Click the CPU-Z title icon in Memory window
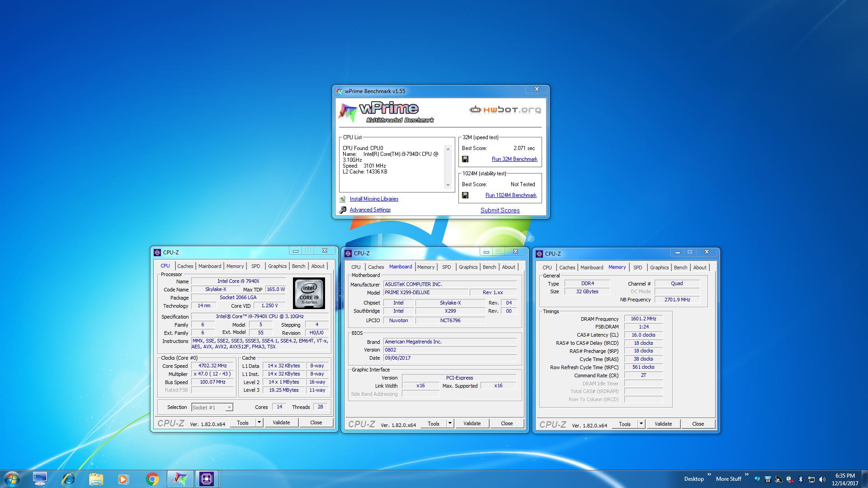 (x=539, y=254)
